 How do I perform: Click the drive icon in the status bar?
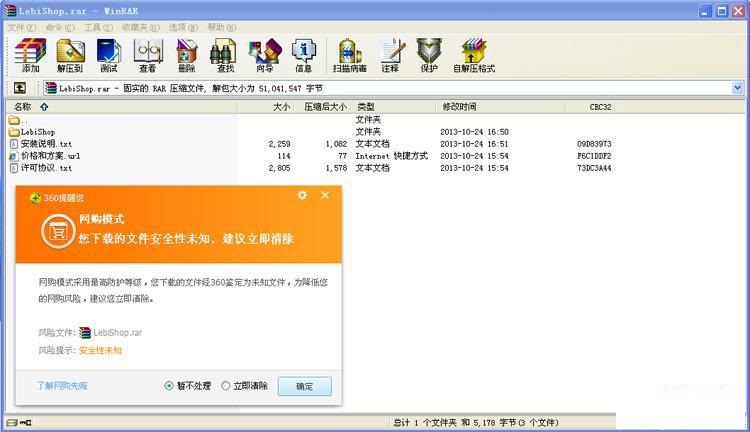12,422
